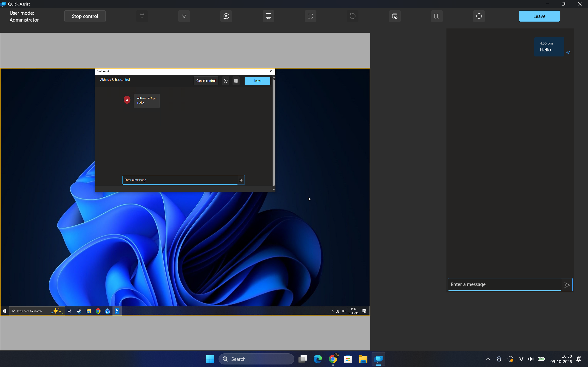Open remote desktop notification center icon
Screen dimensions: 588x367
point(364,311)
